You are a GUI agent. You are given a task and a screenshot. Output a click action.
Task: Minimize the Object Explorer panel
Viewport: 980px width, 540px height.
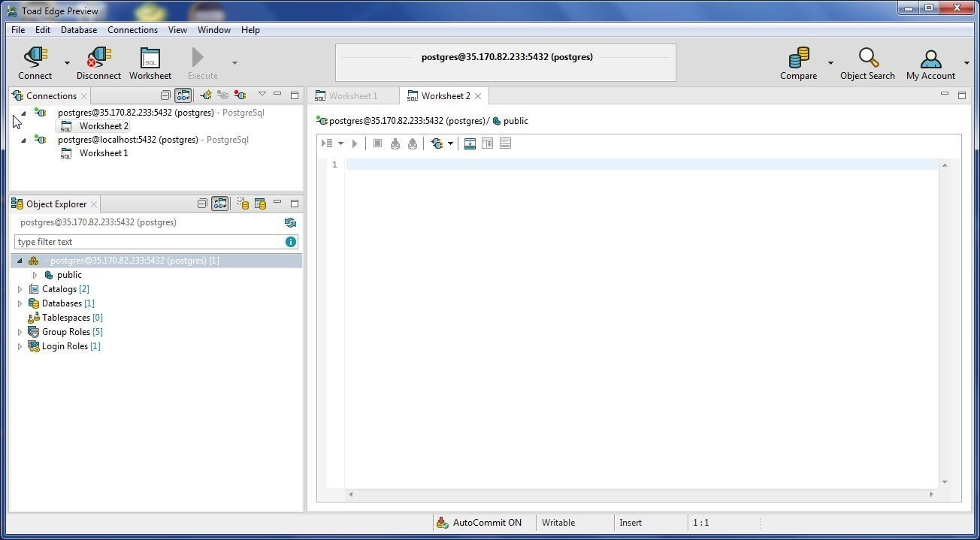click(x=277, y=203)
